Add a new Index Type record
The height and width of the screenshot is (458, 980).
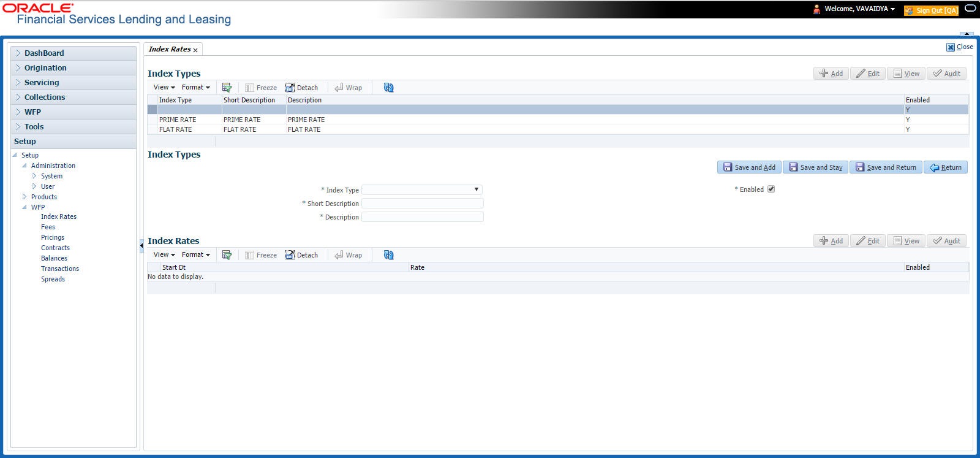tap(831, 74)
